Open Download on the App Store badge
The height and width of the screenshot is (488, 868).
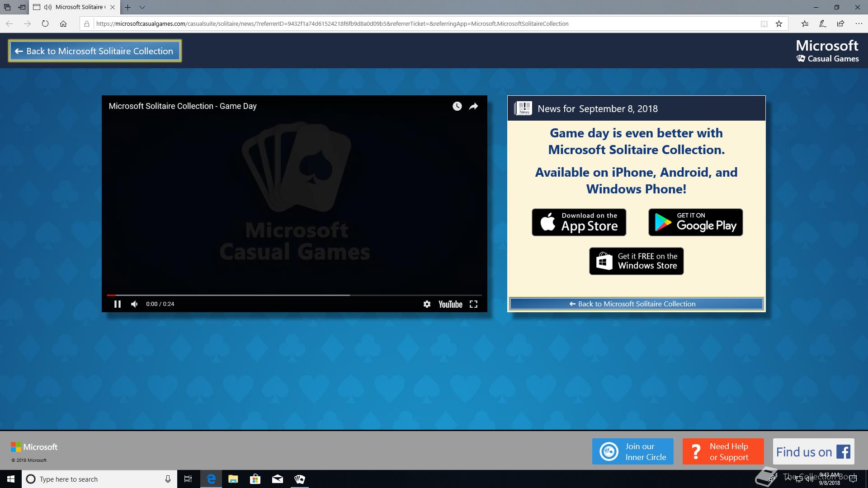(x=579, y=222)
